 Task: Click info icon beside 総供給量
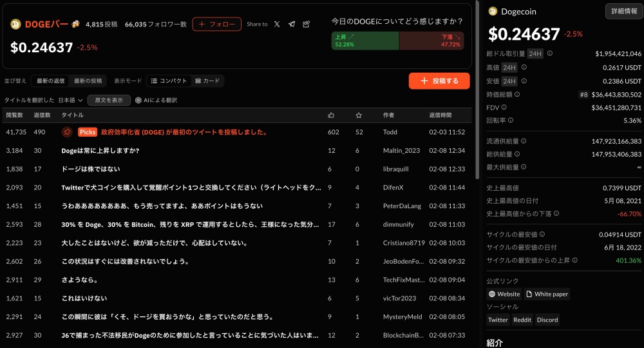pyautogui.click(x=517, y=154)
